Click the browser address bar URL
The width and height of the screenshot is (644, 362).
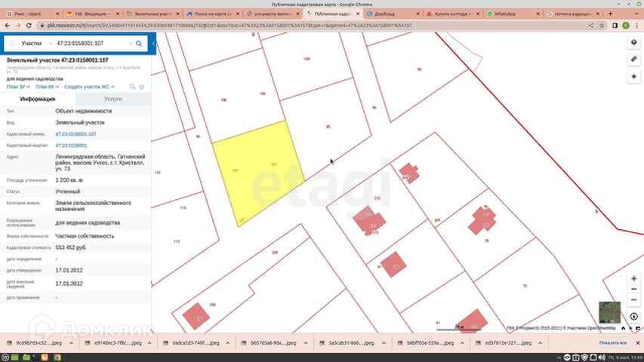click(230, 26)
